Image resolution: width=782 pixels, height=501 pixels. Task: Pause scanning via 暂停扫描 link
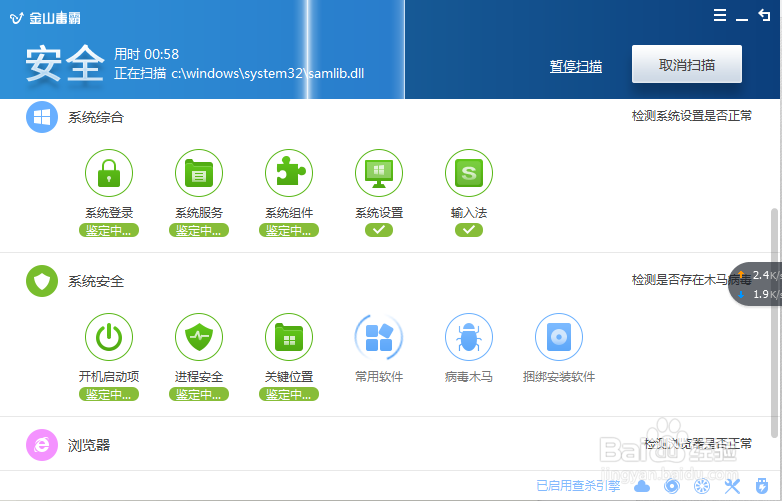[x=576, y=66]
